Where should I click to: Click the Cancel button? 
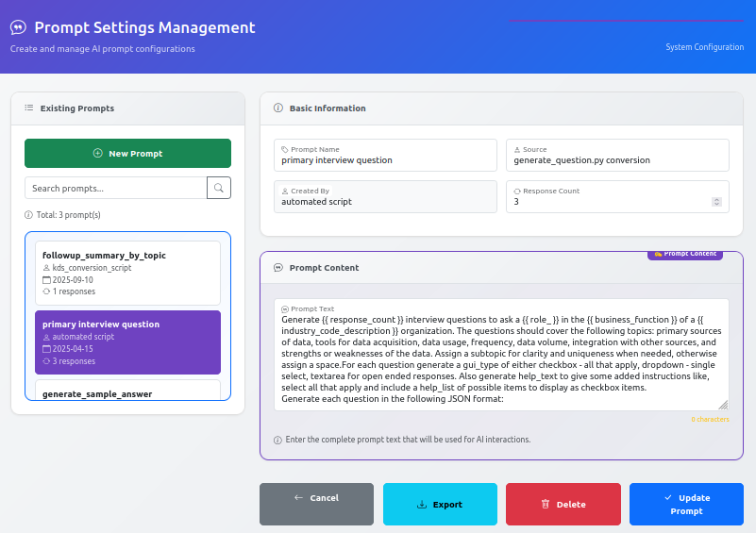click(316, 498)
